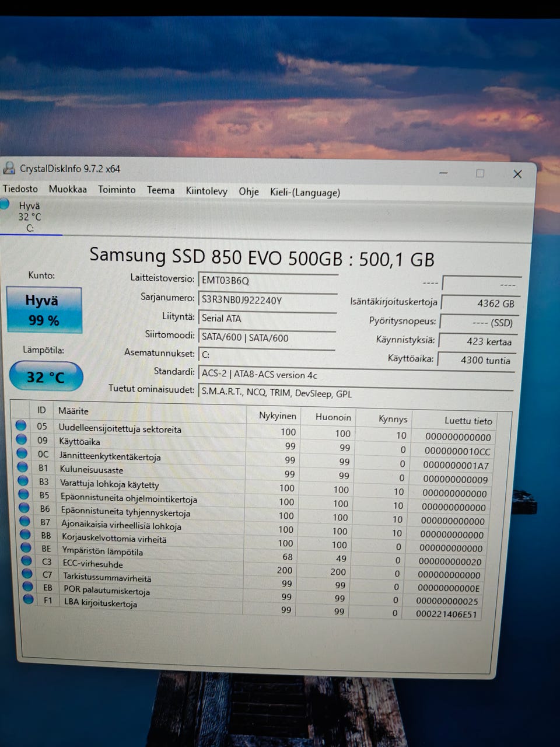Click status circle beside Kuluneisuusaste row
Viewport: 560px width, 747px height.
(23, 467)
